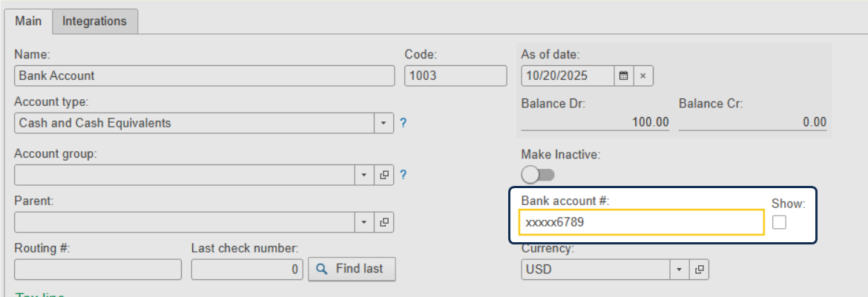Expand the Currency dropdown arrow
868x297 pixels.
click(680, 270)
